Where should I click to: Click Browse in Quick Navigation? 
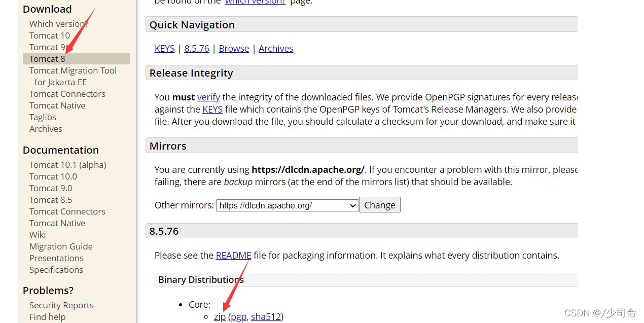234,48
